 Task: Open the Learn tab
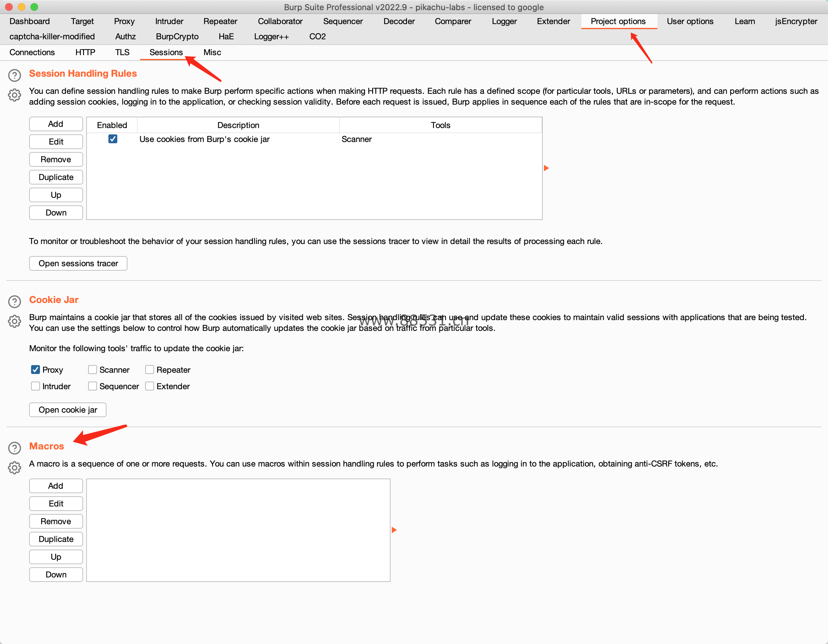[745, 21]
